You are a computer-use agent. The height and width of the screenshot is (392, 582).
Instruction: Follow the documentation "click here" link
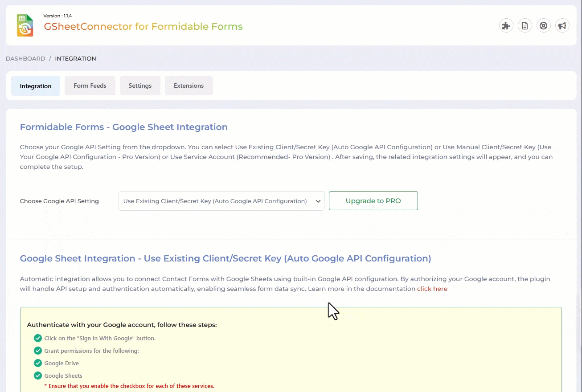click(x=432, y=289)
